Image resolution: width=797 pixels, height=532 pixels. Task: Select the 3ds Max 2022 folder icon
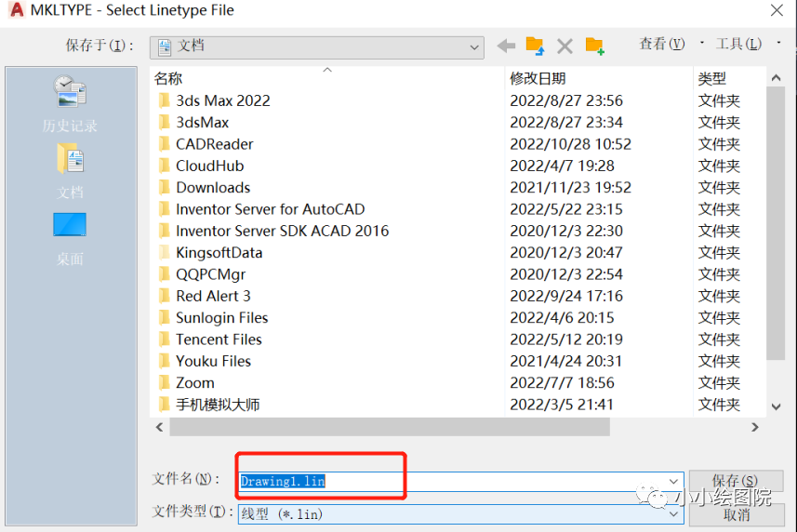tap(165, 100)
